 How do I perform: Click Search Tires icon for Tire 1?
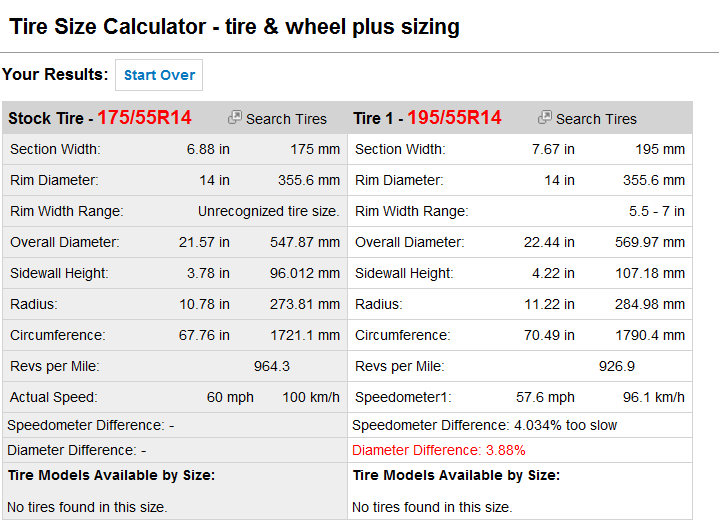tap(545, 118)
